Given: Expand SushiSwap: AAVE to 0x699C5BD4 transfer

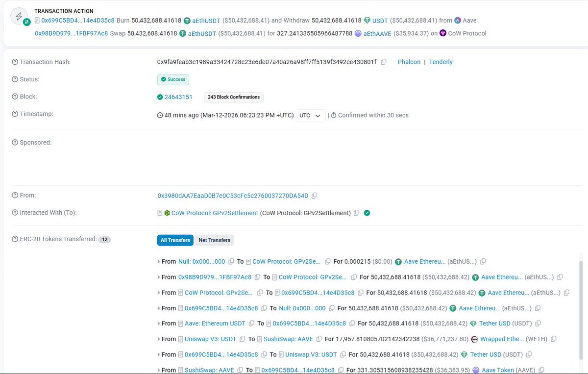Looking at the screenshot, I should tap(159, 370).
